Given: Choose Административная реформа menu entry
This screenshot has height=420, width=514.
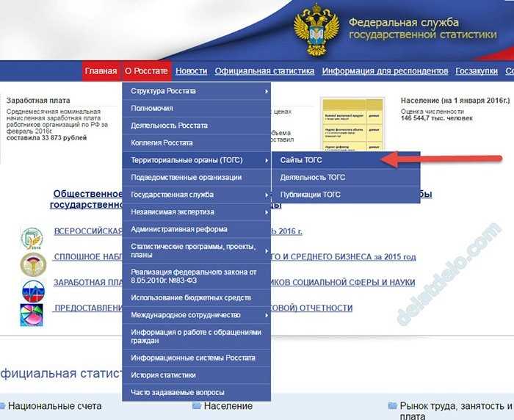Looking at the screenshot, I should pos(196,229).
